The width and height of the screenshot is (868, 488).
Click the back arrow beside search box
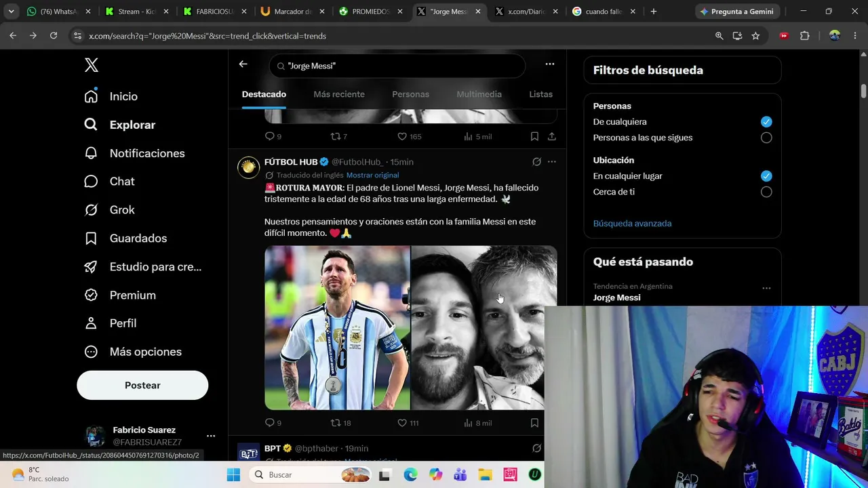coord(243,64)
